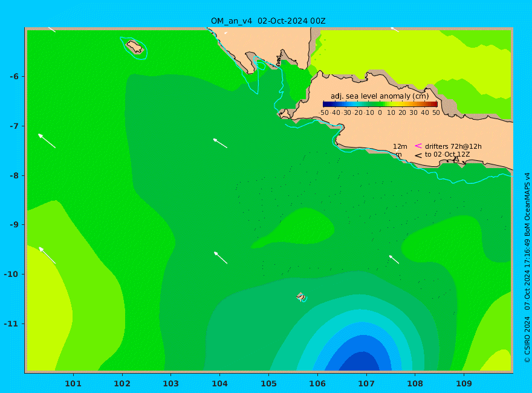The height and width of the screenshot is (393, 532).
Task: Click the map title OM_an_v4 02-Oct-2024 00Z
Action: coord(268,21)
